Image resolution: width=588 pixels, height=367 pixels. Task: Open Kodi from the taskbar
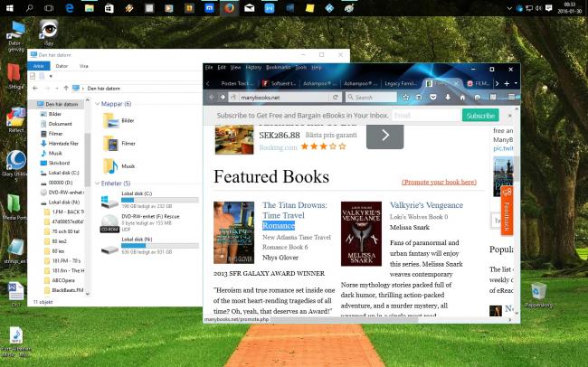[x=329, y=8]
